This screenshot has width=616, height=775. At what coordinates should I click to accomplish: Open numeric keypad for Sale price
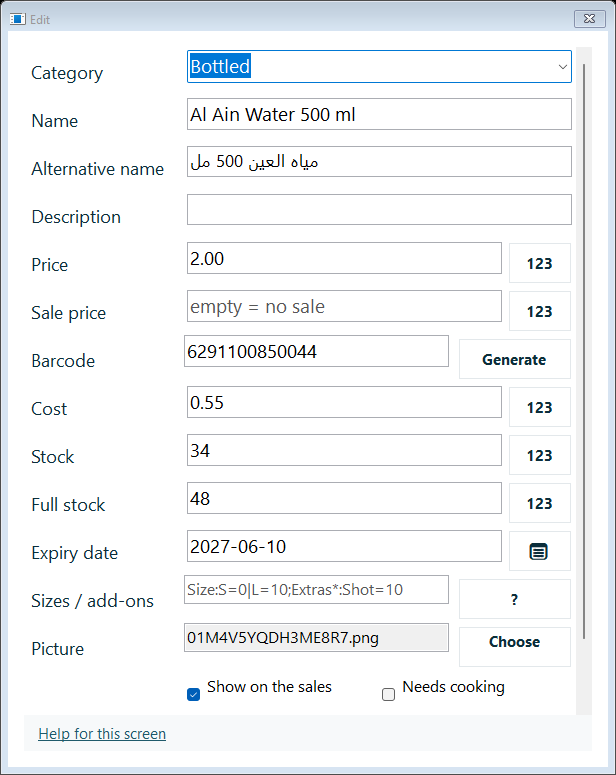click(x=539, y=311)
